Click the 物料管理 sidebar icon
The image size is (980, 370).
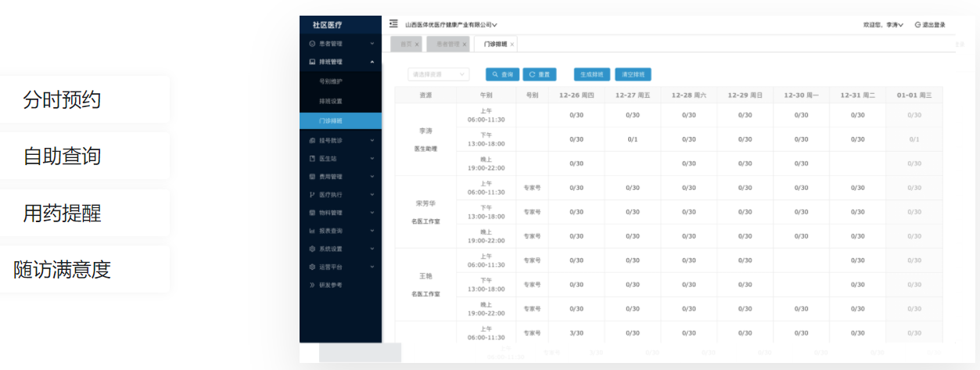pyautogui.click(x=313, y=212)
